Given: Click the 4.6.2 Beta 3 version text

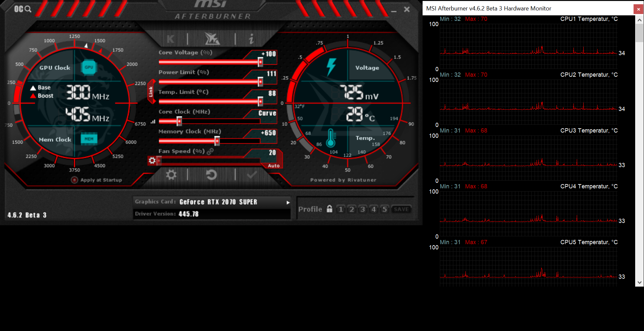Looking at the screenshot, I should [x=27, y=215].
